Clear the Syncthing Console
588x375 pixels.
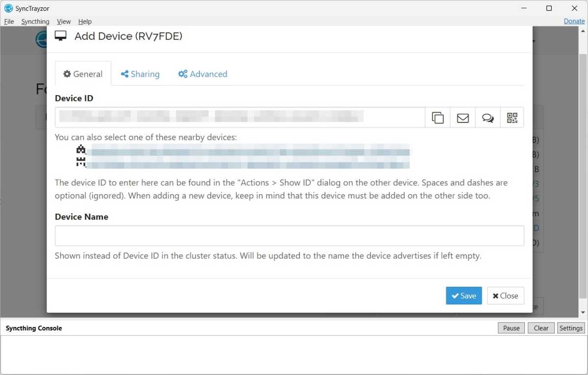tap(541, 328)
